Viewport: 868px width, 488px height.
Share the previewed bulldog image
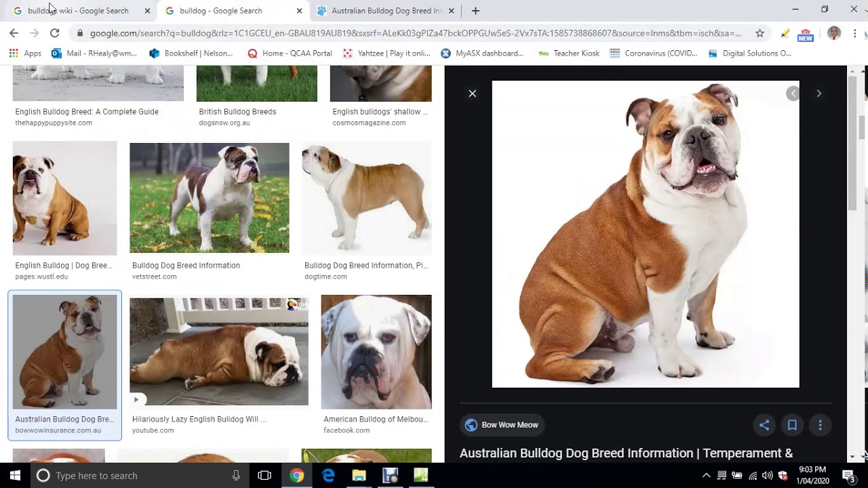click(764, 425)
